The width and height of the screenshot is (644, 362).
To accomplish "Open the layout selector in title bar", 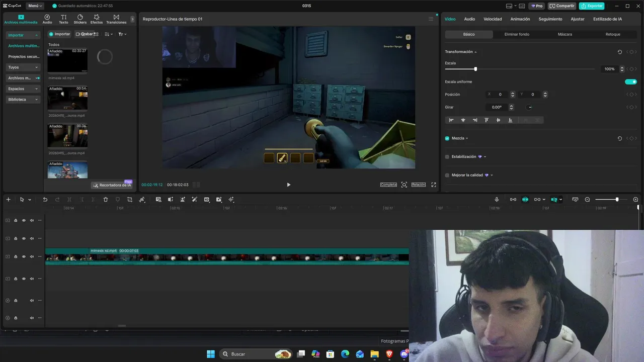I will tap(511, 6).
